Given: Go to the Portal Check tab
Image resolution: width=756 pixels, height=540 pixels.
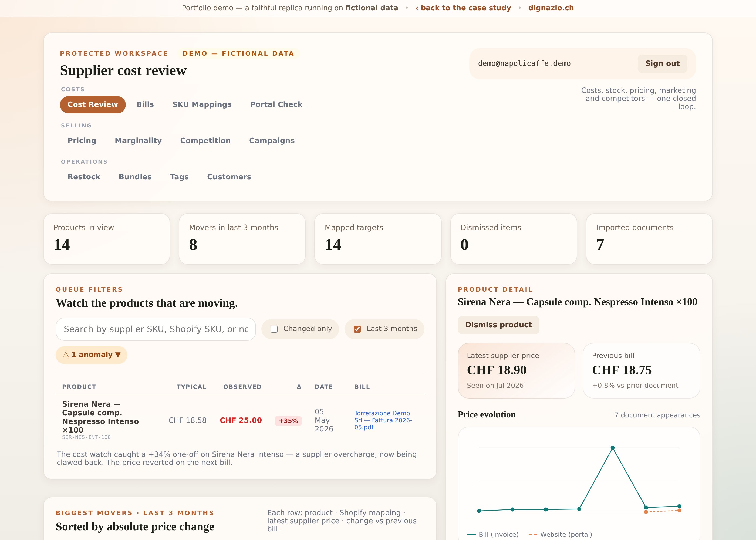Looking at the screenshot, I should (x=276, y=104).
